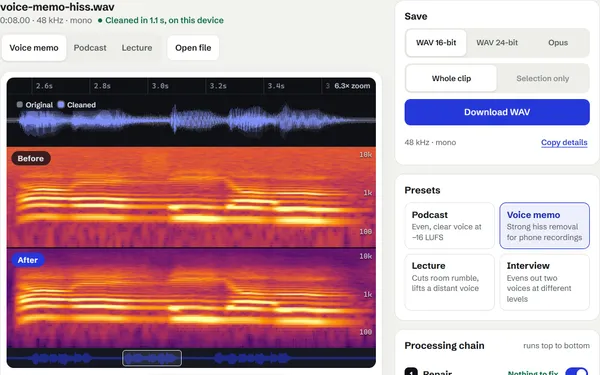This screenshot has width=600, height=375.
Task: Click the 3.0s timeline ruler mark
Action: click(x=160, y=86)
